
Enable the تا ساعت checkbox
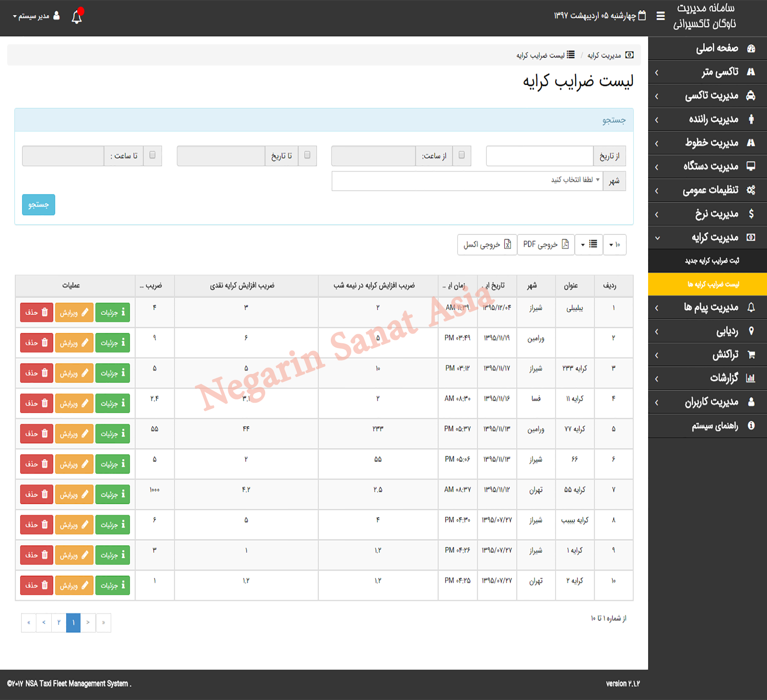[152, 155]
